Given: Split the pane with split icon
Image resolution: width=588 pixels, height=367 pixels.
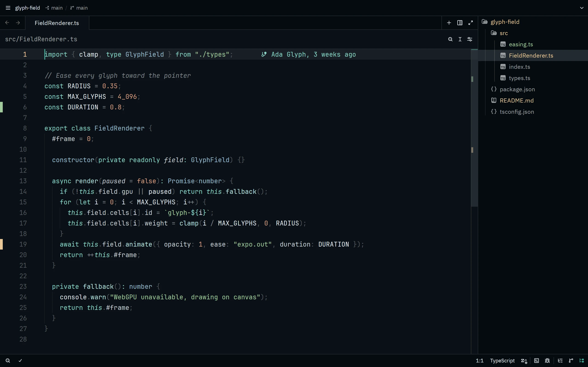Looking at the screenshot, I should (460, 23).
